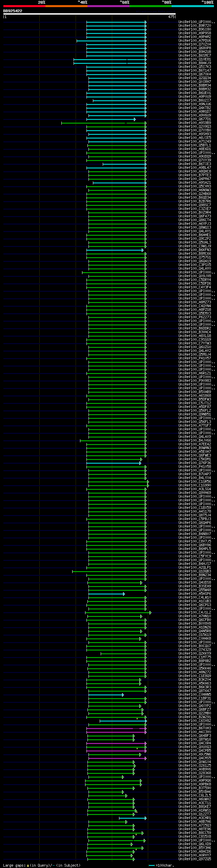Click the green alignment bar for UniRef100_A9S9B9
Screen dimensions: 217x868
tap(104, 123)
